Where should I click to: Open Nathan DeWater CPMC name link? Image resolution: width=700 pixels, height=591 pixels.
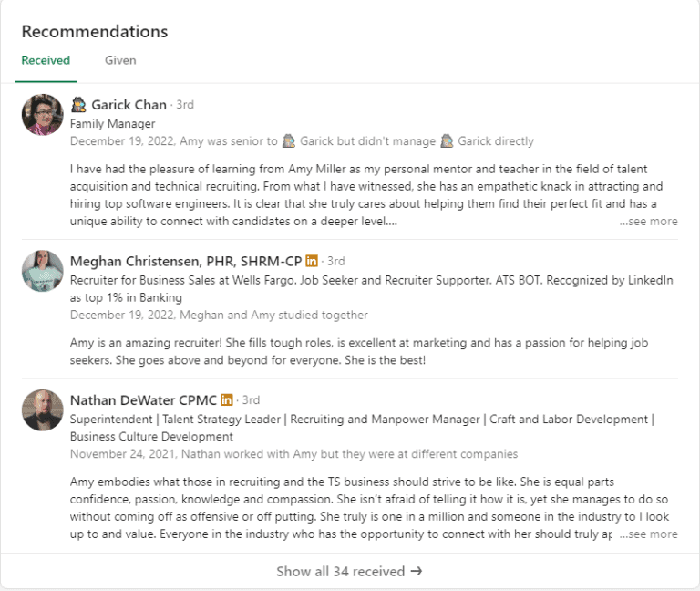[143, 399]
